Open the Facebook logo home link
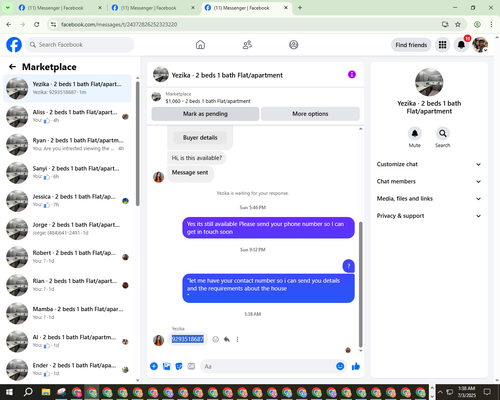The image size is (500, 400). point(14,45)
